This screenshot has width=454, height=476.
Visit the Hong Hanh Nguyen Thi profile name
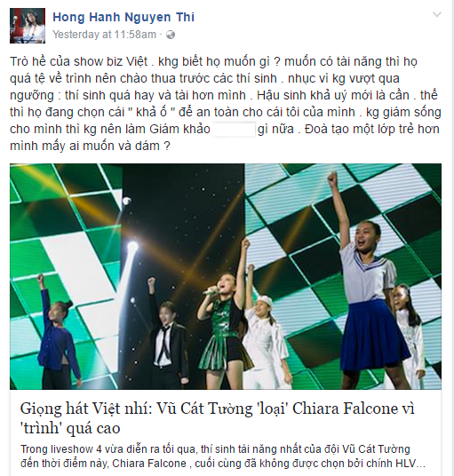[x=123, y=17]
